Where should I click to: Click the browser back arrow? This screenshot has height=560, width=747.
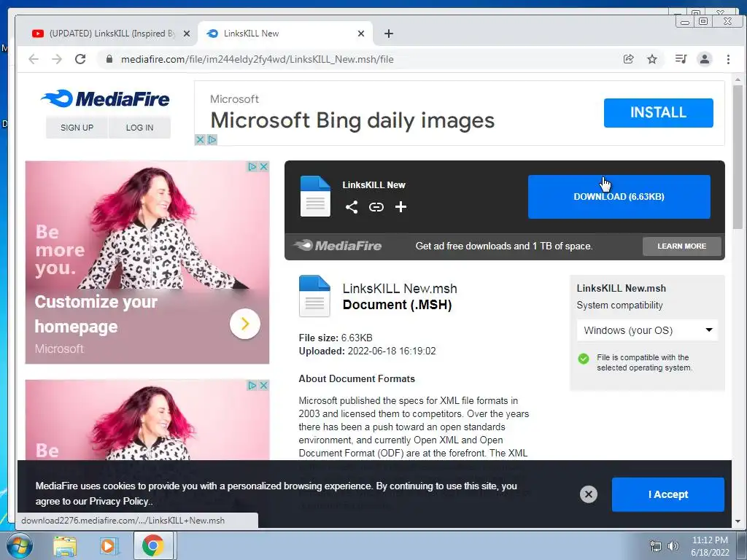tap(34, 59)
